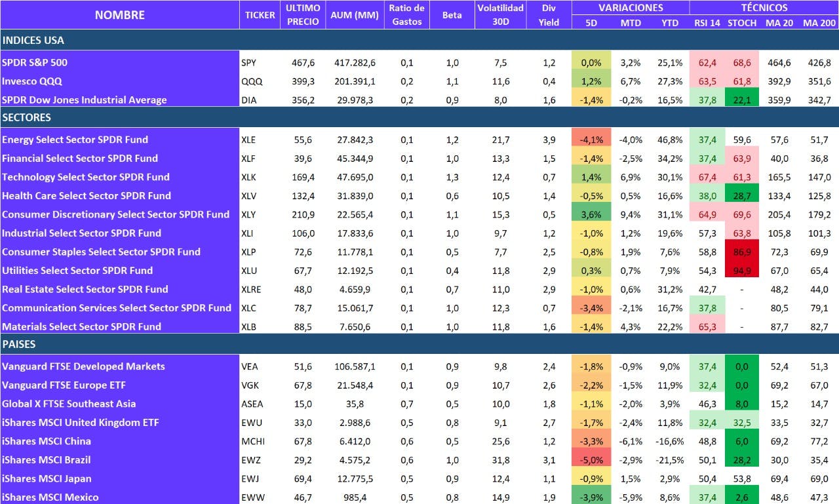The image size is (839, 504).
Task: Select the 464,6 MA 20 cell for SPY
Action: click(x=779, y=63)
